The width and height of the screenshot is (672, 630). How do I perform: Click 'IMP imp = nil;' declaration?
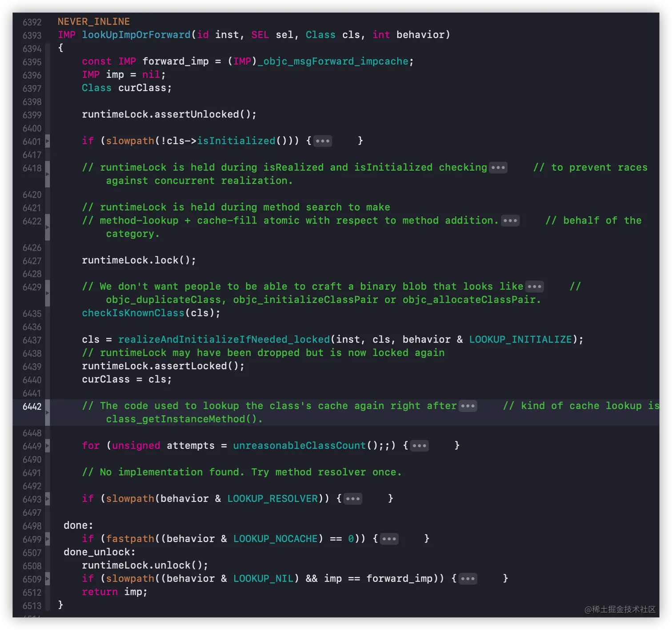124,75
